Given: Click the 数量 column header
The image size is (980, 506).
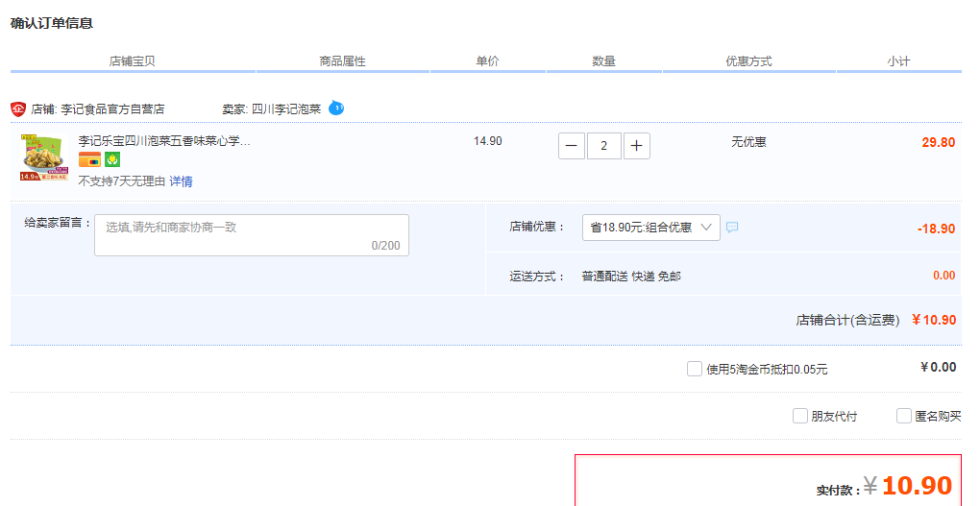Looking at the screenshot, I should tap(603, 61).
